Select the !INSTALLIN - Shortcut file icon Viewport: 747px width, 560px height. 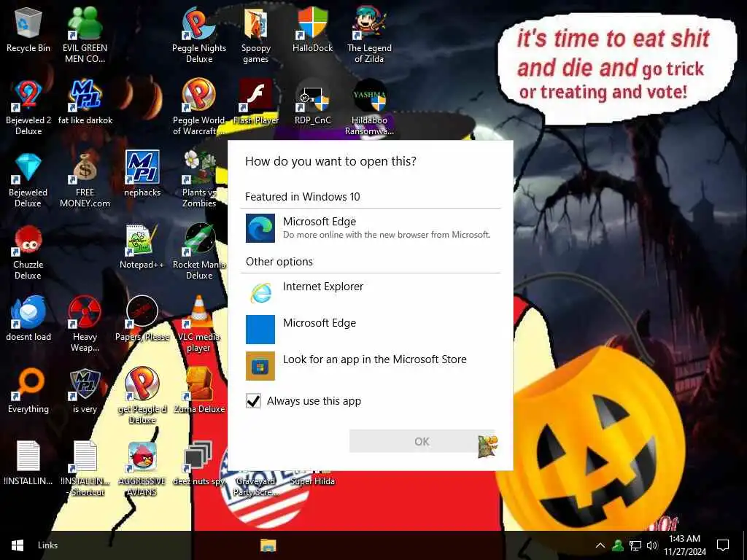[85, 469]
